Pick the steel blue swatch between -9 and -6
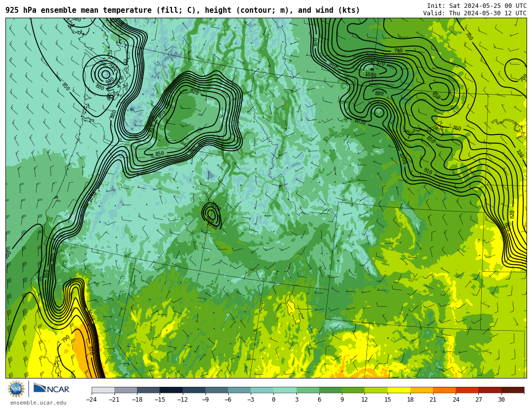Viewport: 532px width, 409px height. [216, 390]
